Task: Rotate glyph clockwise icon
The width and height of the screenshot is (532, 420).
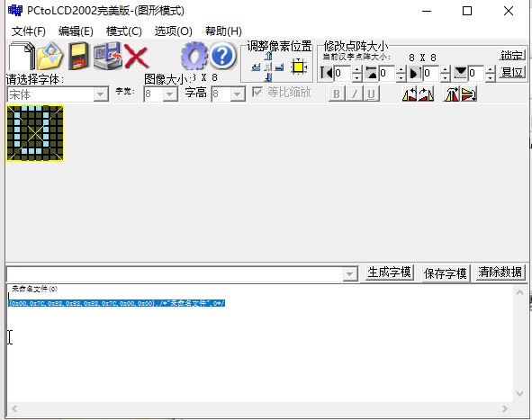Action: point(426,94)
